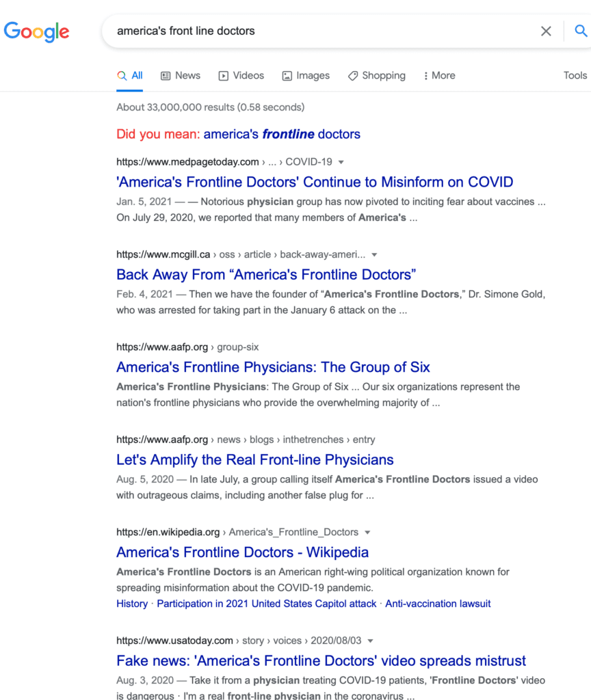591x700 pixels.
Task: Click the Wikipedia History sublink
Action: tap(132, 604)
